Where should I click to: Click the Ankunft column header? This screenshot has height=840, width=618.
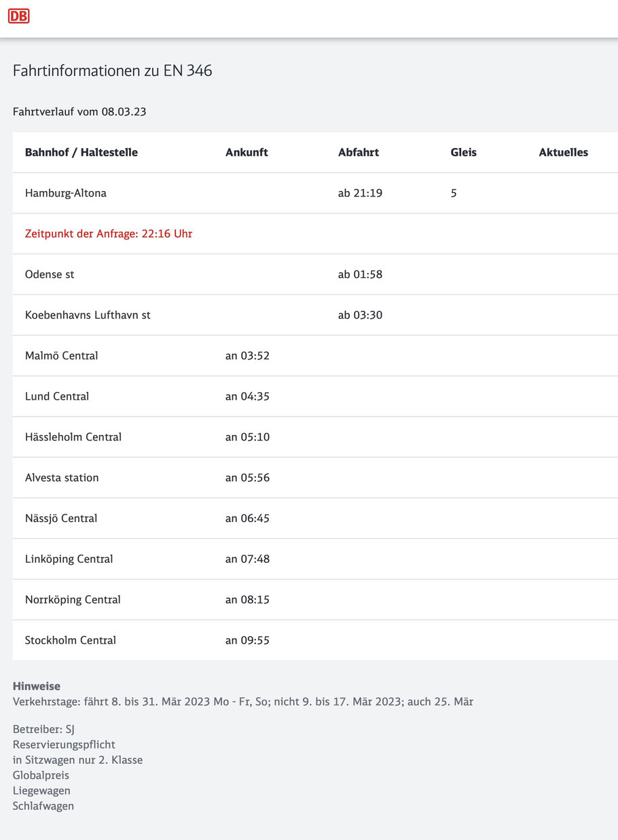[247, 152]
